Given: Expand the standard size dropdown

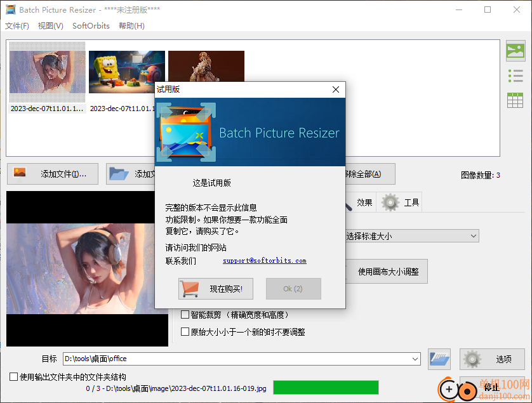Looking at the screenshot, I should (x=474, y=235).
